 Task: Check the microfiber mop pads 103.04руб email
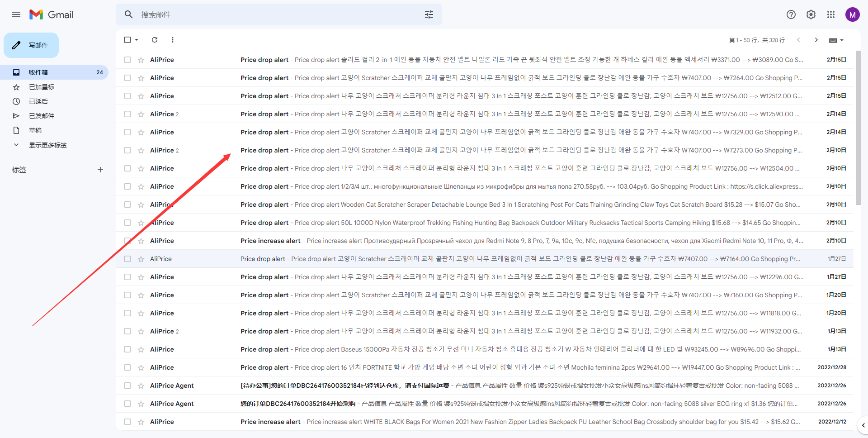pos(127,186)
